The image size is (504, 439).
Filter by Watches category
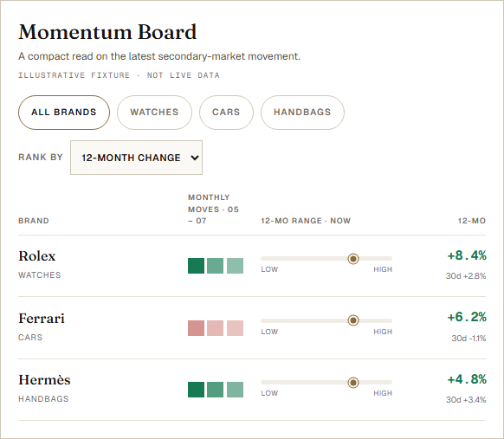point(154,113)
